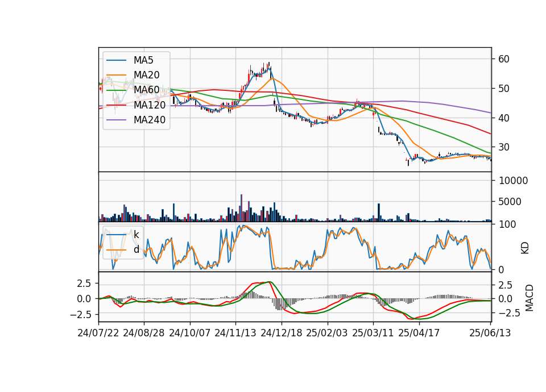Click the 25/06/13 date label

pyautogui.click(x=490, y=333)
